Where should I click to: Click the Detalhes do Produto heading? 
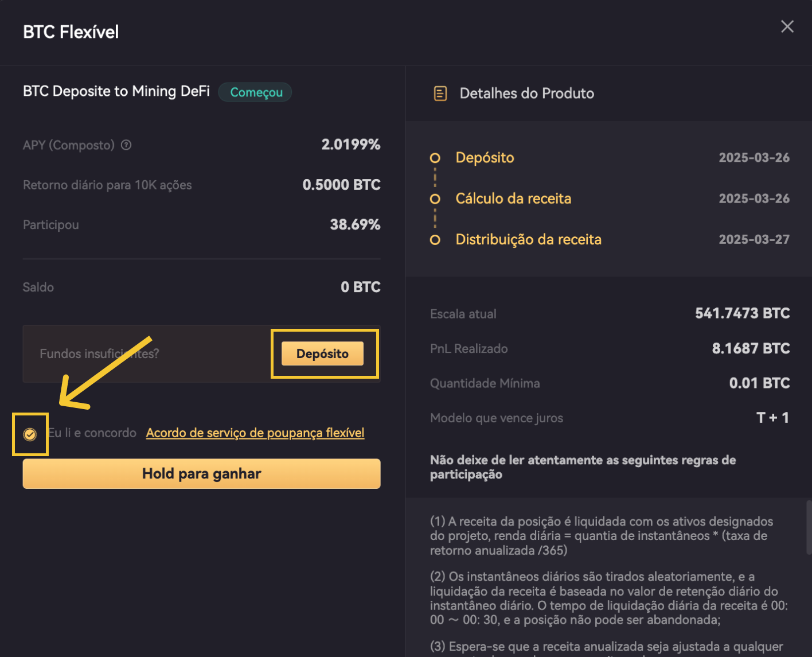(x=527, y=94)
